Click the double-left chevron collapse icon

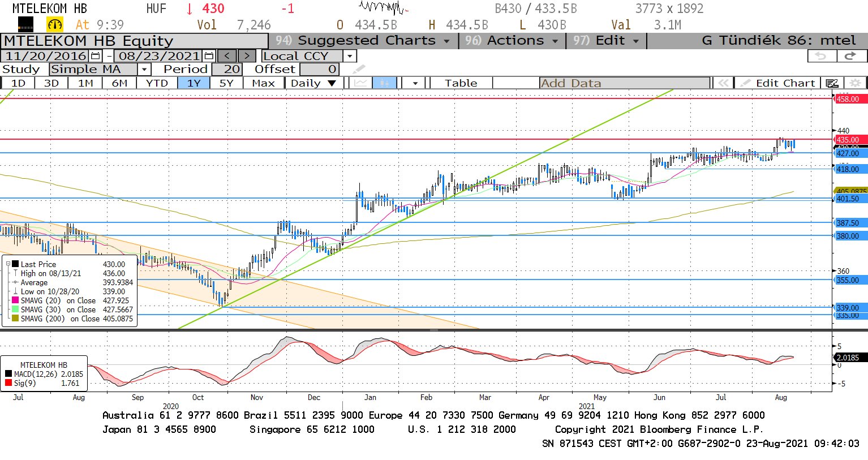[723, 83]
